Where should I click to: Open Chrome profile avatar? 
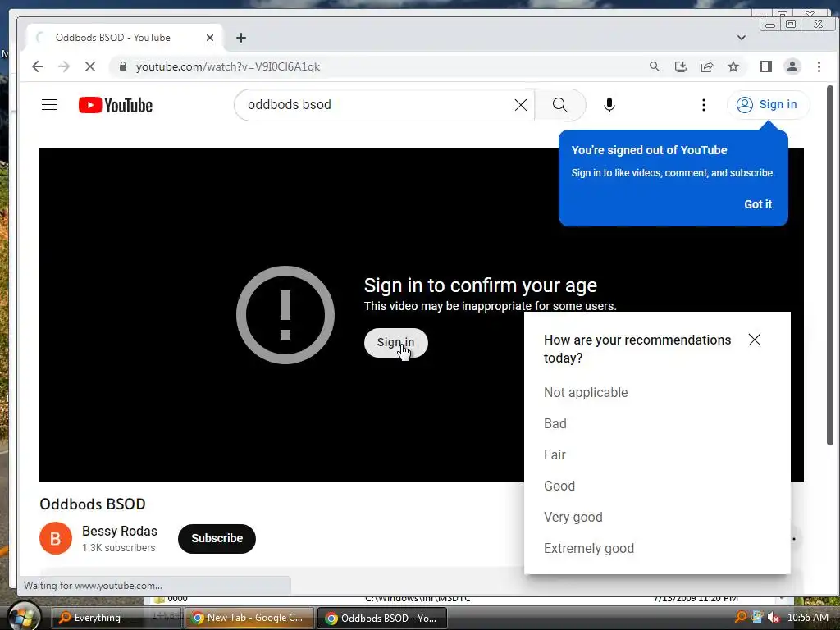click(x=792, y=66)
